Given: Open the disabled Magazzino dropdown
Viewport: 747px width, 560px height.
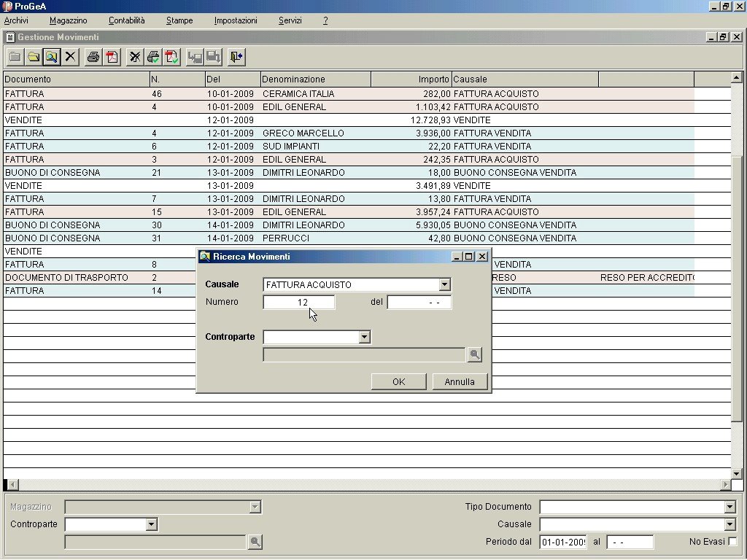Looking at the screenshot, I should coord(255,507).
